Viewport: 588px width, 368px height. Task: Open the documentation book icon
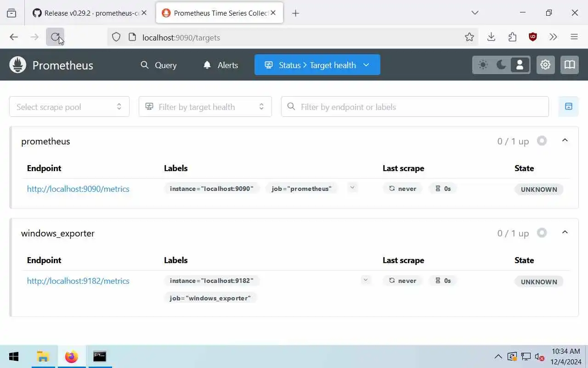pos(570,65)
